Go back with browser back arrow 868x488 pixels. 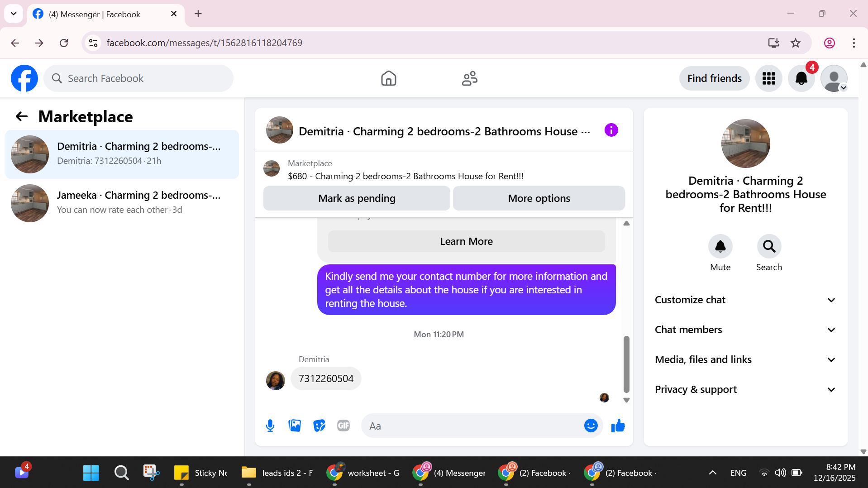coord(15,43)
